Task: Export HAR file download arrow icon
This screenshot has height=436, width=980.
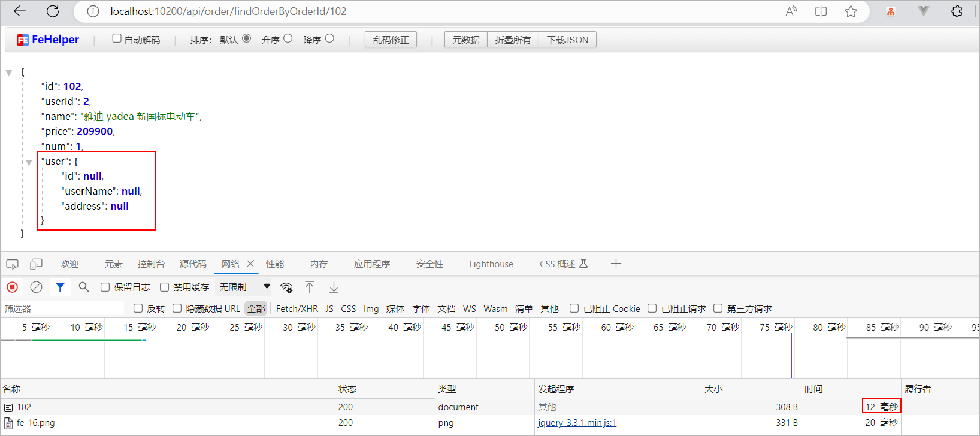Action: [x=334, y=287]
